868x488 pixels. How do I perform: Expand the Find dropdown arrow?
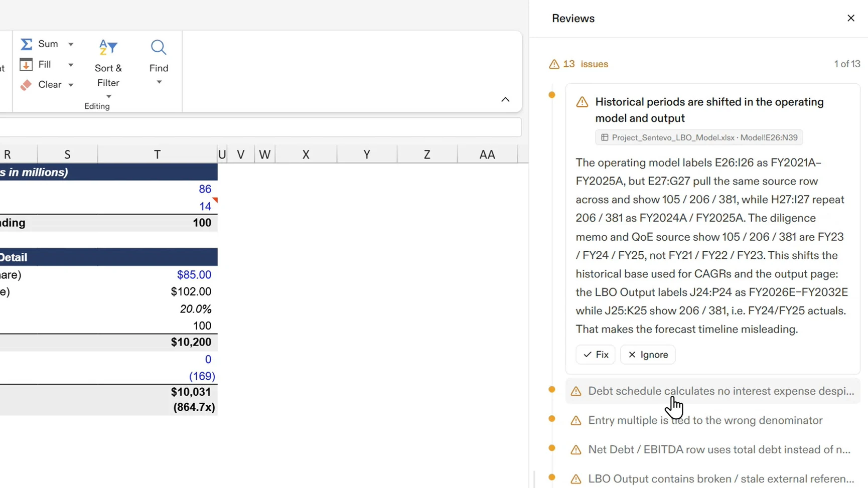tap(159, 82)
